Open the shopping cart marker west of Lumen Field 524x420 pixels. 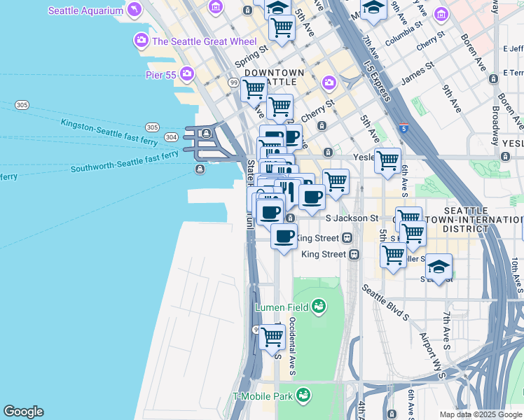pyautogui.click(x=272, y=337)
